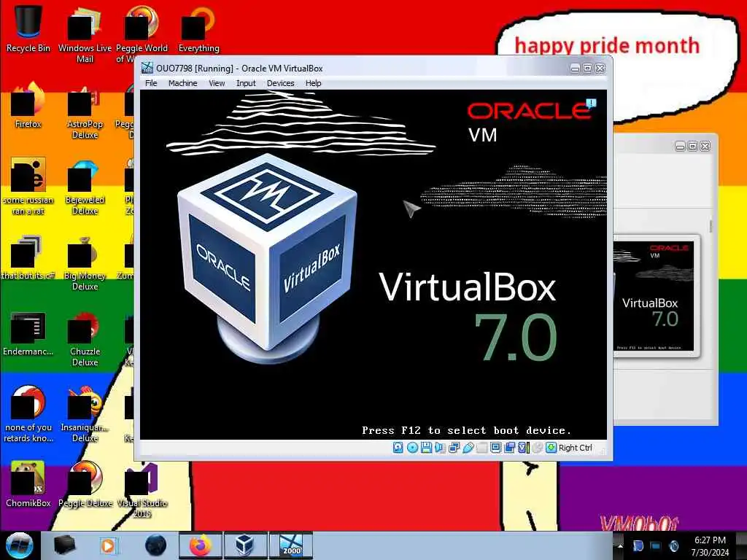Viewport: 747px width, 560px height.
Task: Open the Windows Start menu orb
Action: pyautogui.click(x=20, y=545)
